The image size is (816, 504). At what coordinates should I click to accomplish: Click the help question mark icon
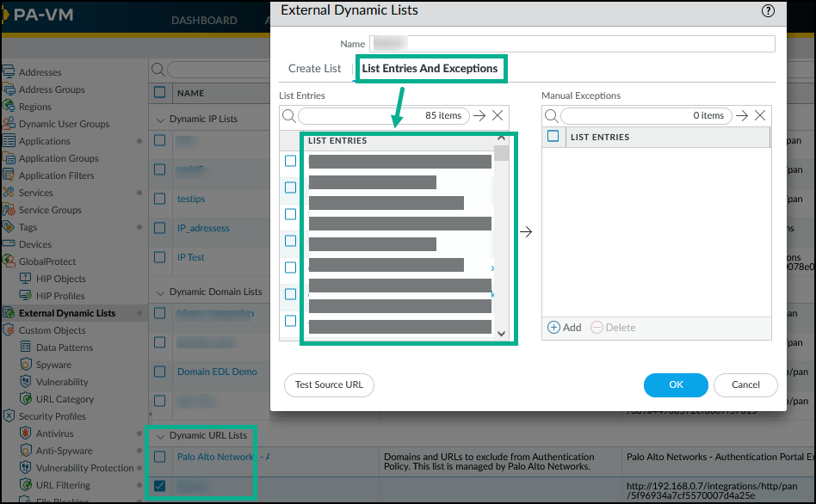pos(768,11)
